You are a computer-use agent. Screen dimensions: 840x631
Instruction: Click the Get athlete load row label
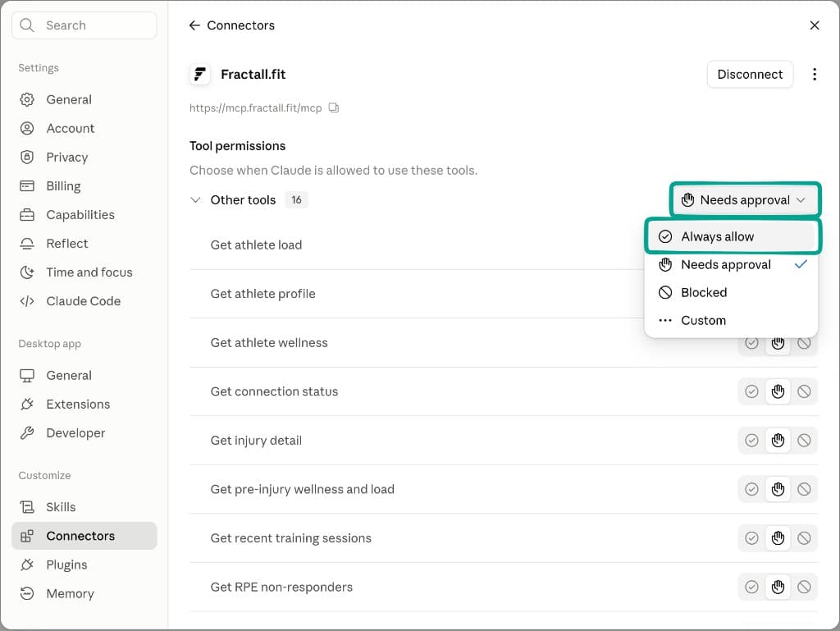tap(256, 245)
